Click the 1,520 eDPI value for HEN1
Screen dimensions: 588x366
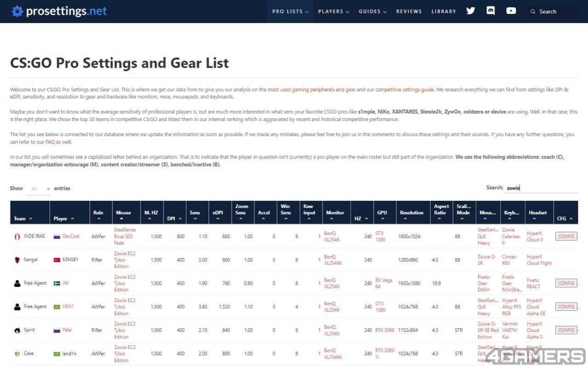tap(225, 307)
